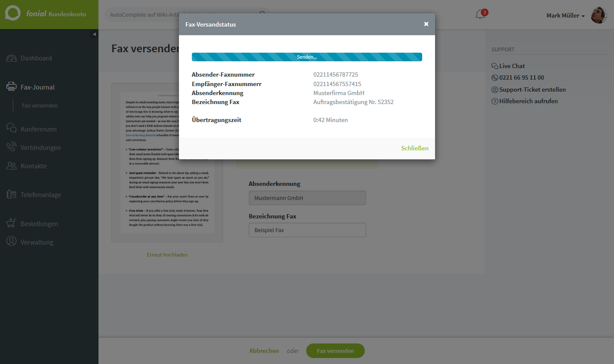Click the Live Chat bubble icon
Image resolution: width=614 pixels, height=364 pixels.
click(x=495, y=66)
